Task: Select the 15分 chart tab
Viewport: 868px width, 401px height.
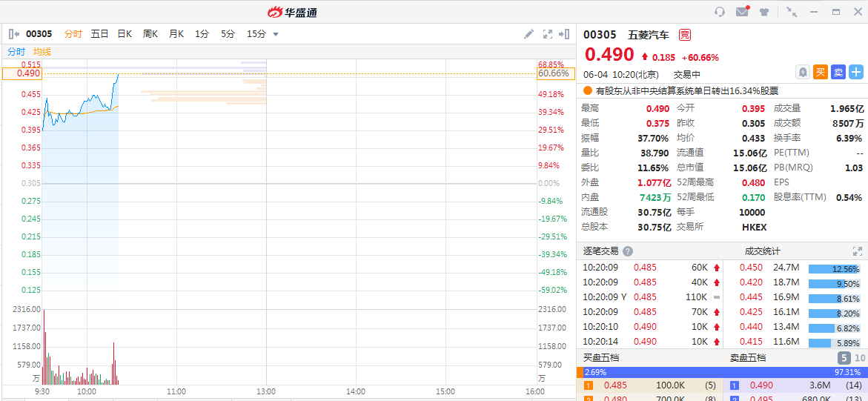Action: pos(256,34)
